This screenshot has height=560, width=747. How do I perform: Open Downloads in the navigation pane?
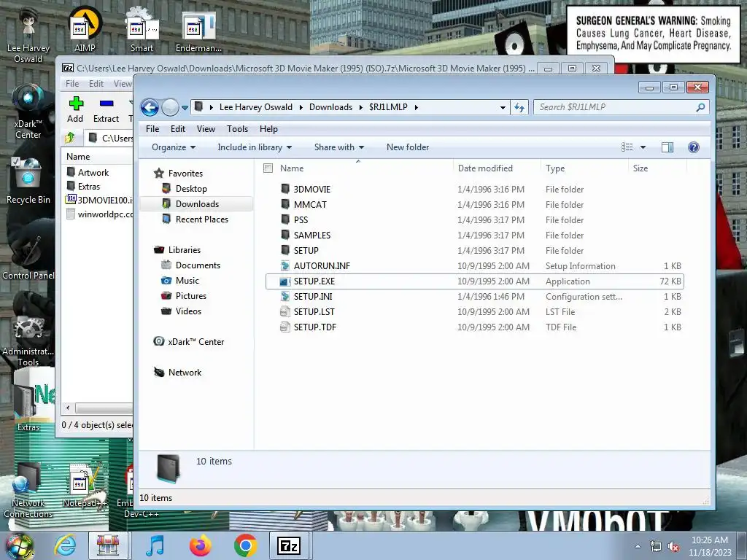pos(197,204)
